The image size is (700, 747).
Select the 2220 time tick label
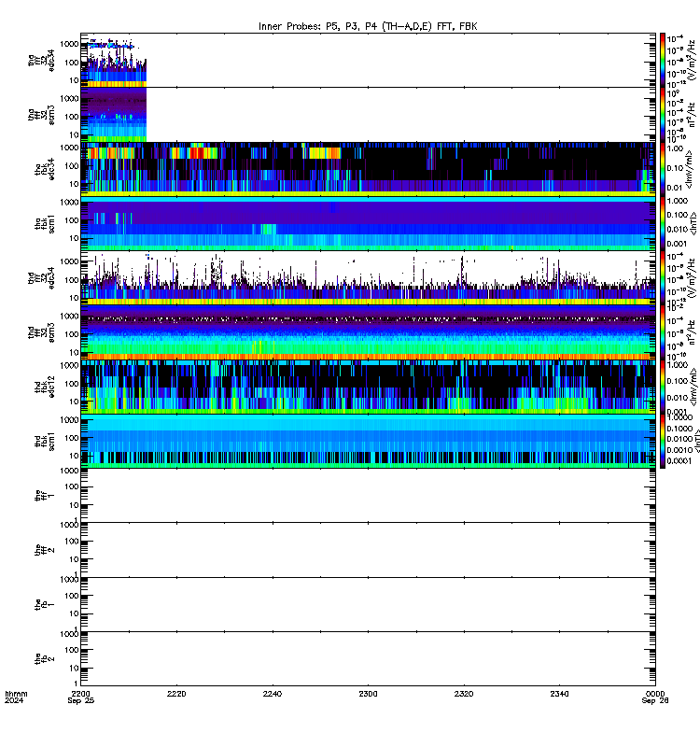(176, 694)
